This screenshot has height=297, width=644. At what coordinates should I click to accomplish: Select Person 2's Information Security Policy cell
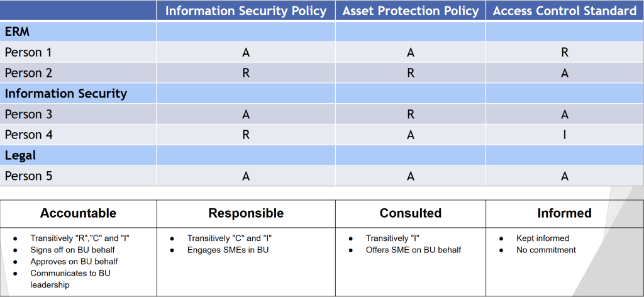tap(245, 73)
